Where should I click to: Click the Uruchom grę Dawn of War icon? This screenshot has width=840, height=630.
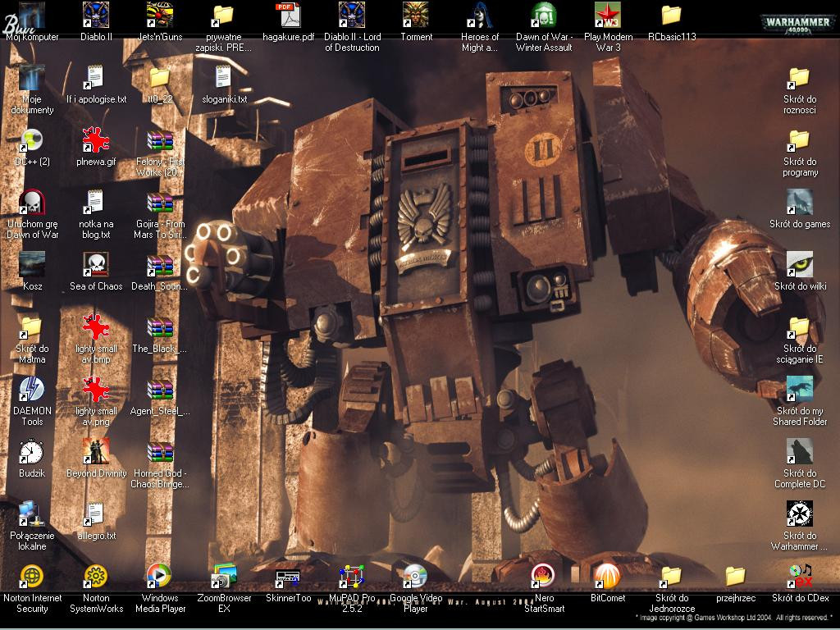click(x=32, y=203)
